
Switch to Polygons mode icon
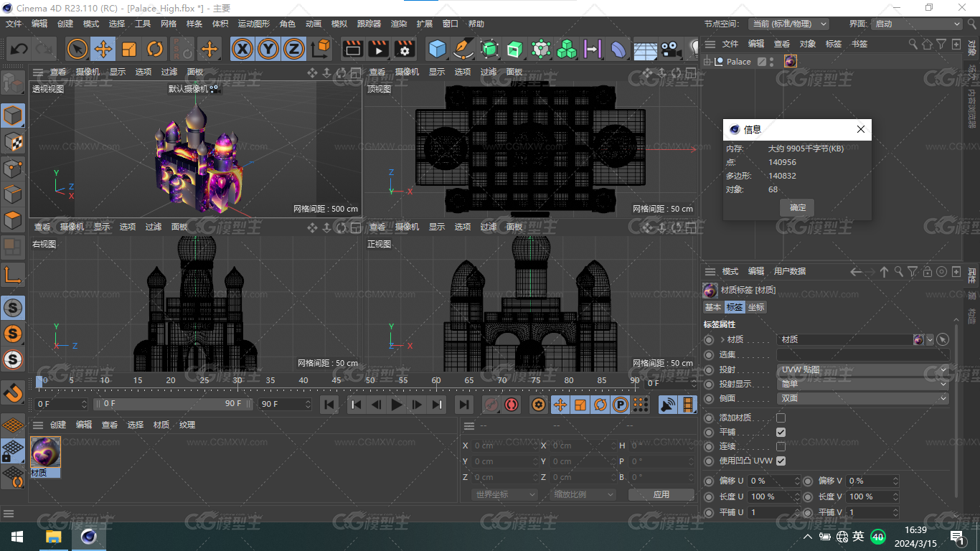13,220
